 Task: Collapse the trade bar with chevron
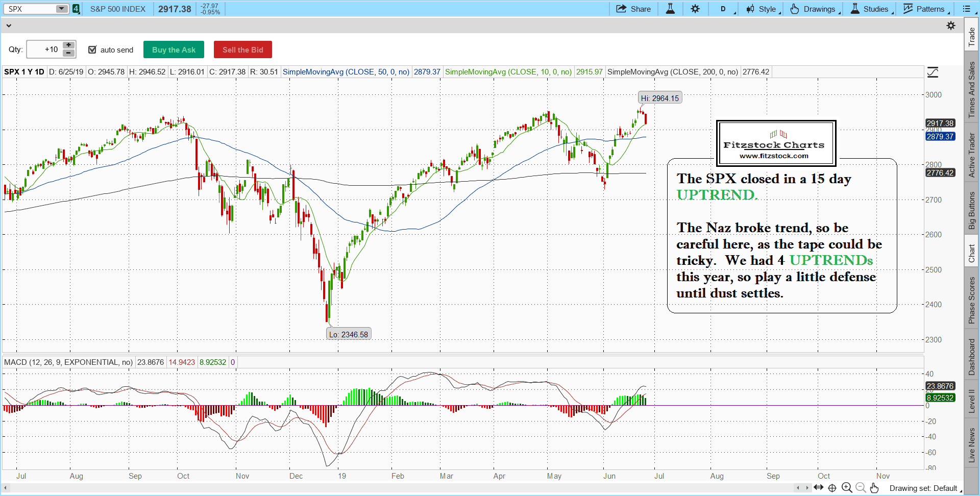click(9, 26)
